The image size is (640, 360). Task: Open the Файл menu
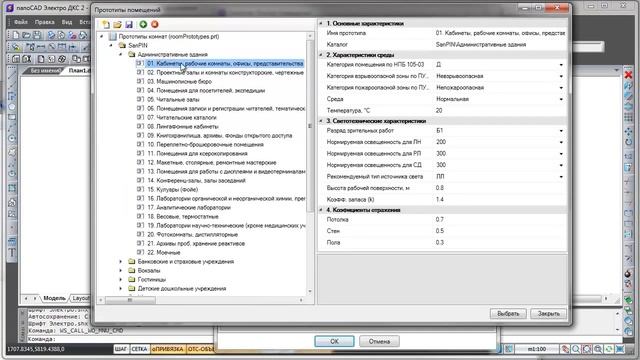[x=21, y=22]
